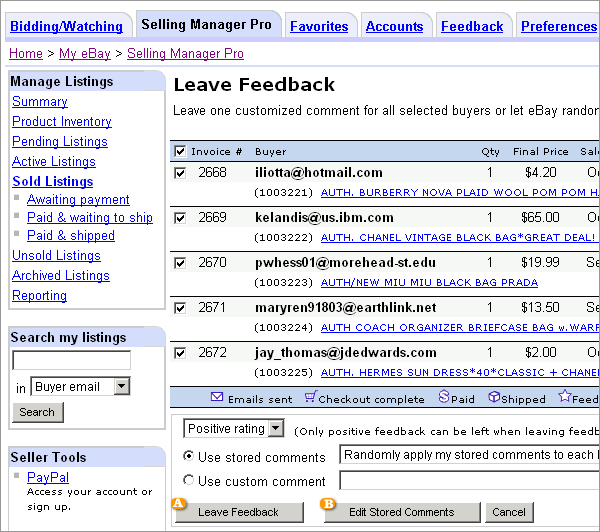
Task: Click the Feedback star icon in legend
Action: click(564, 396)
